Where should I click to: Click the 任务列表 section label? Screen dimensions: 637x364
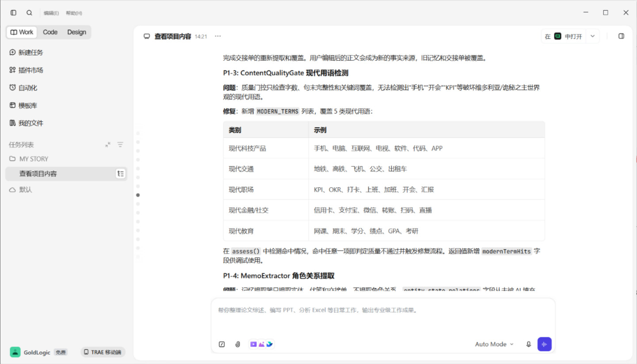(21, 145)
